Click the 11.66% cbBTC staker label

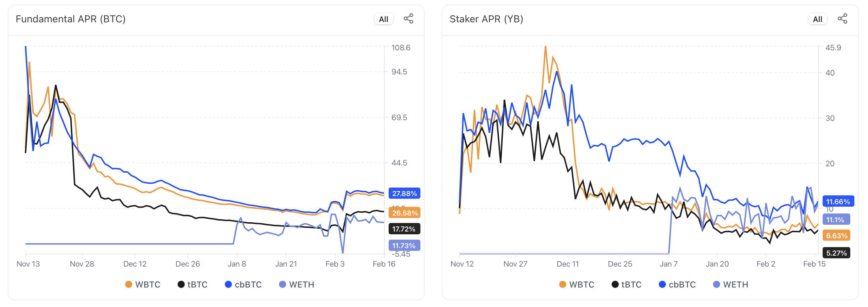[839, 201]
